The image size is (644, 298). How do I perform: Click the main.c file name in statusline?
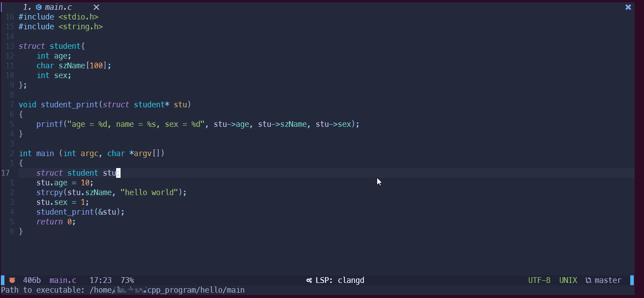click(63, 280)
